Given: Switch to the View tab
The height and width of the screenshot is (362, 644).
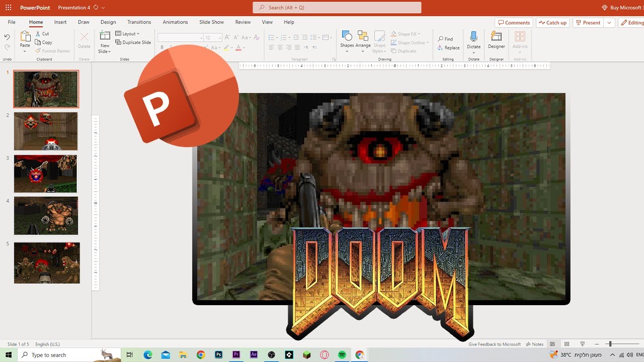Looking at the screenshot, I should click(x=267, y=22).
